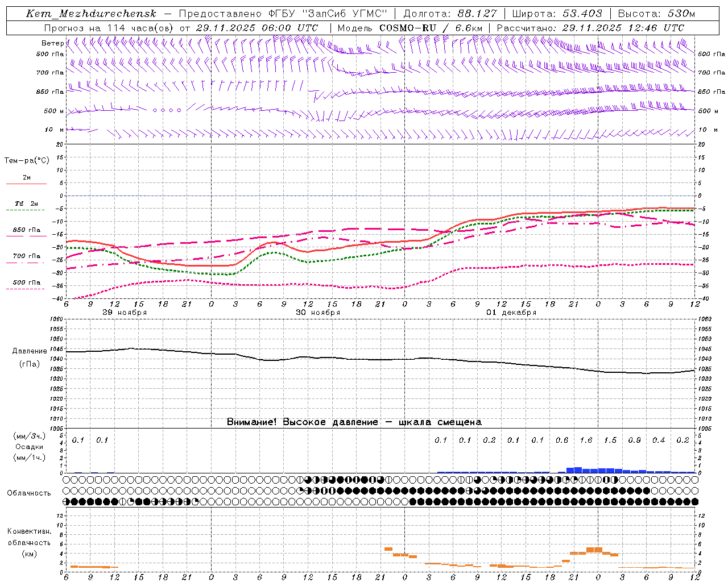Click the "Высота: 530м" elevation value
Viewport: 728px width, 582px height.
click(x=656, y=14)
